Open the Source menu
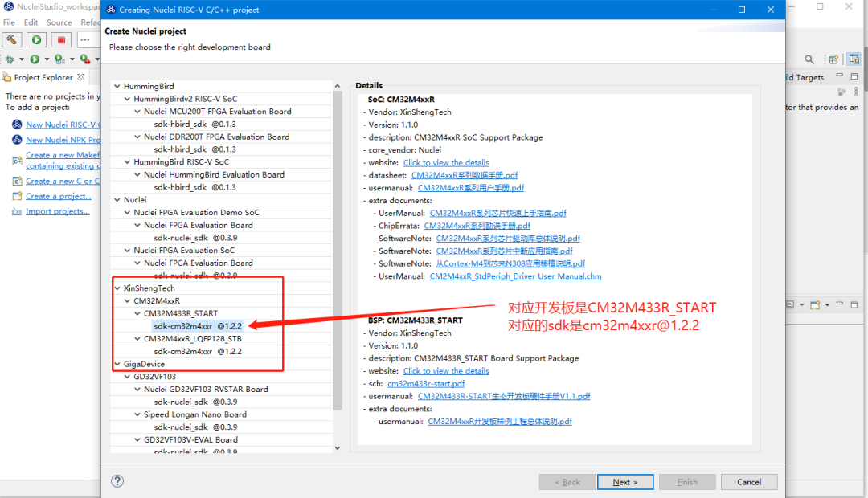 [x=59, y=22]
